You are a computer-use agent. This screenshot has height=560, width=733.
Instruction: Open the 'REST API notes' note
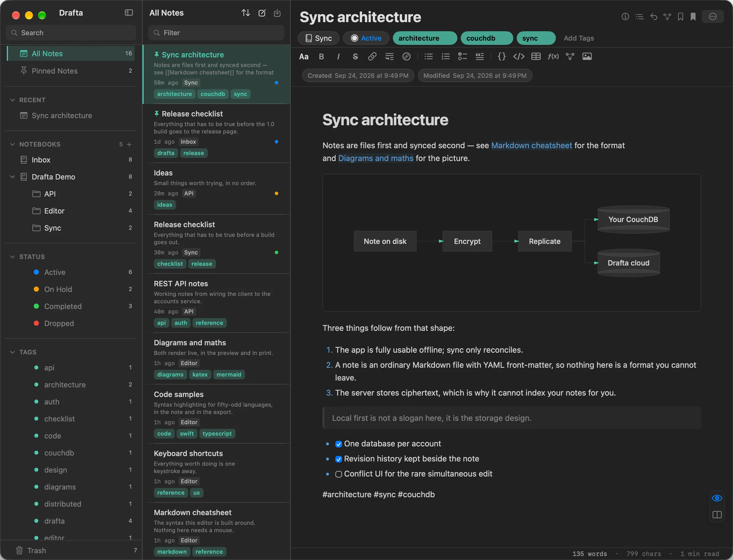217,303
